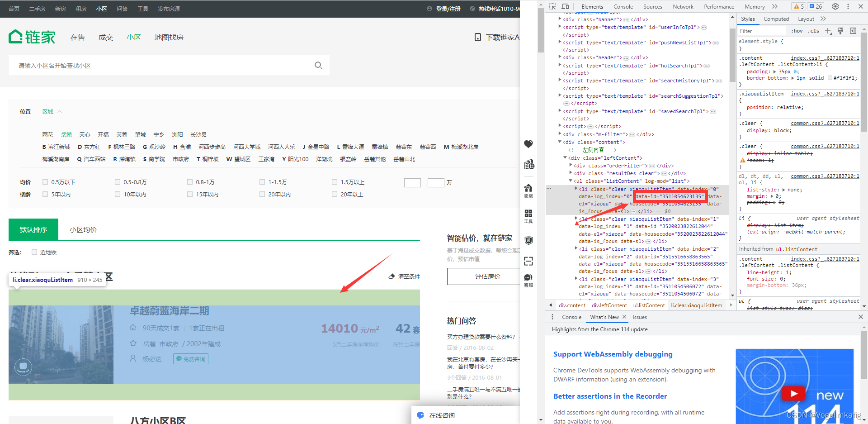Open the house compare sidebar icon
The height and width of the screenshot is (424, 868).
528,164
